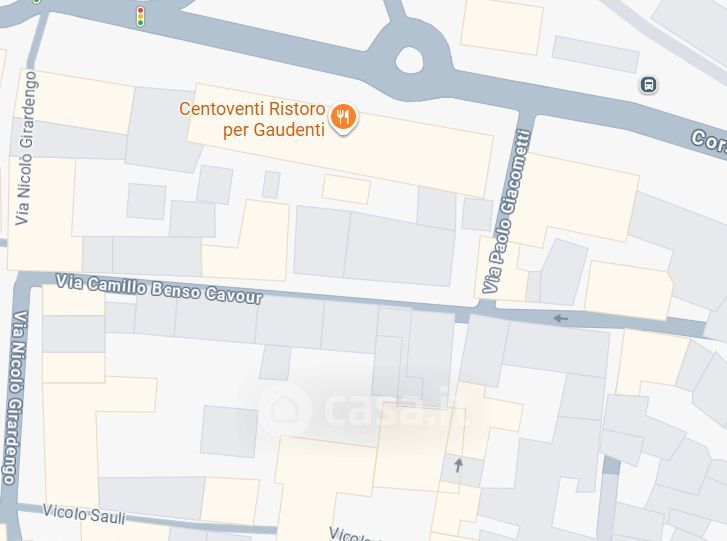The width and height of the screenshot is (727, 541).
Task: Click the traffic light icon
Action: (140, 16)
